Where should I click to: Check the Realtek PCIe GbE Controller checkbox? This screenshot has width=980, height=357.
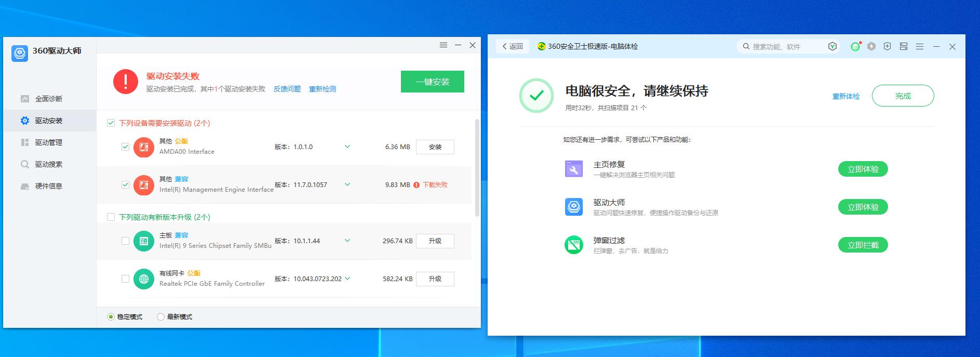125,279
